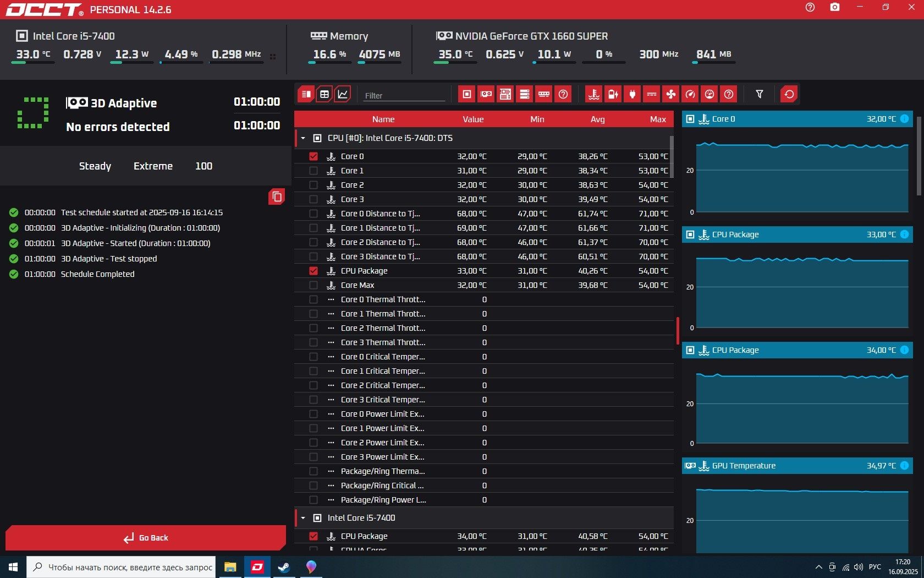Toggle the current sensor type filter
924x578 pixels.
click(x=652, y=94)
